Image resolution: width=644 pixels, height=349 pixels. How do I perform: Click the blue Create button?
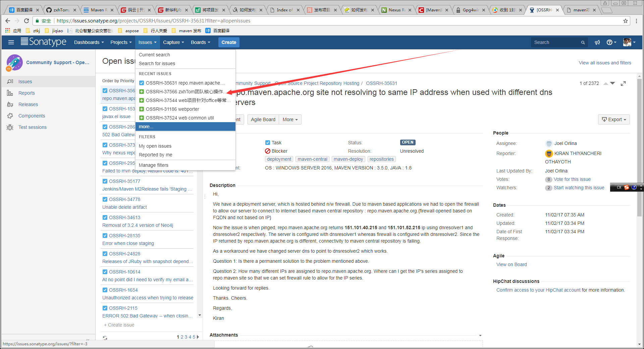229,42
